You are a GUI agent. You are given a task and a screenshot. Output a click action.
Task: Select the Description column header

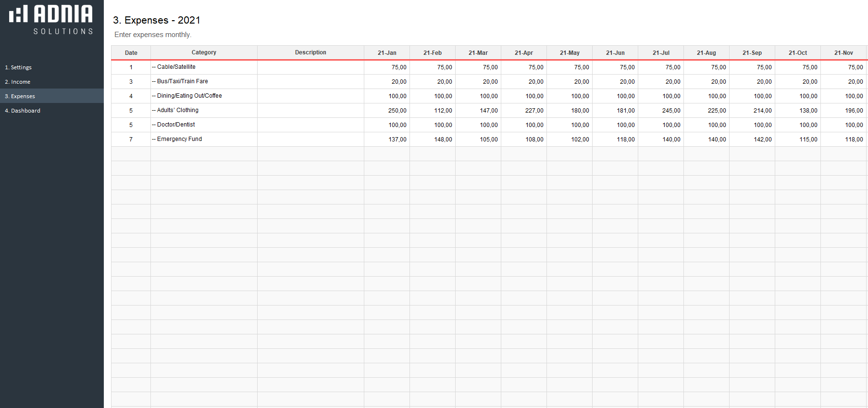click(310, 52)
